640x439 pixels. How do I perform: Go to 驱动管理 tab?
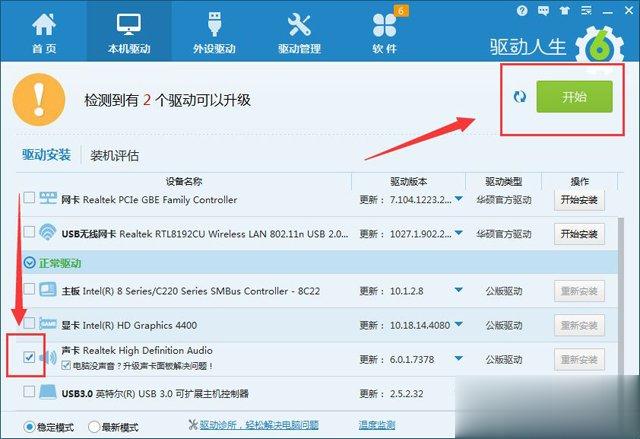[x=299, y=33]
